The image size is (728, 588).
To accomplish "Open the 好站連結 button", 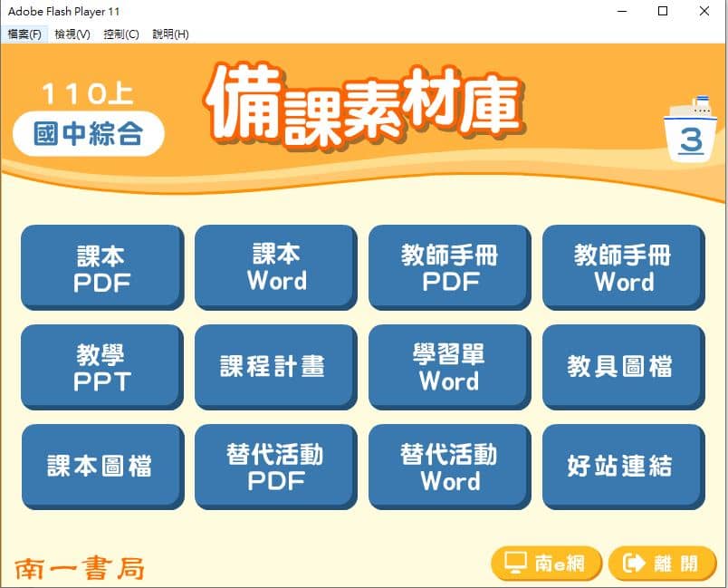I will click(624, 467).
